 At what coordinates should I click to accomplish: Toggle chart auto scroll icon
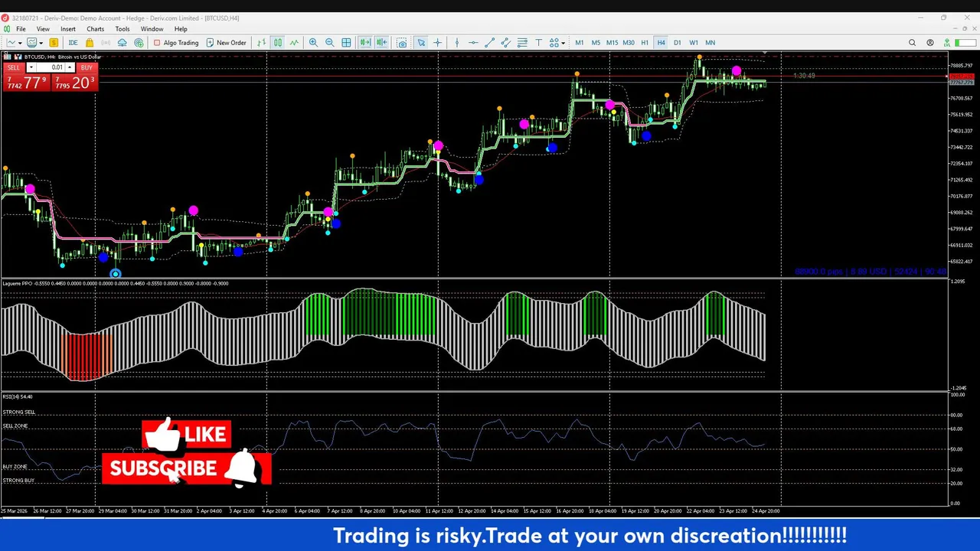[365, 43]
